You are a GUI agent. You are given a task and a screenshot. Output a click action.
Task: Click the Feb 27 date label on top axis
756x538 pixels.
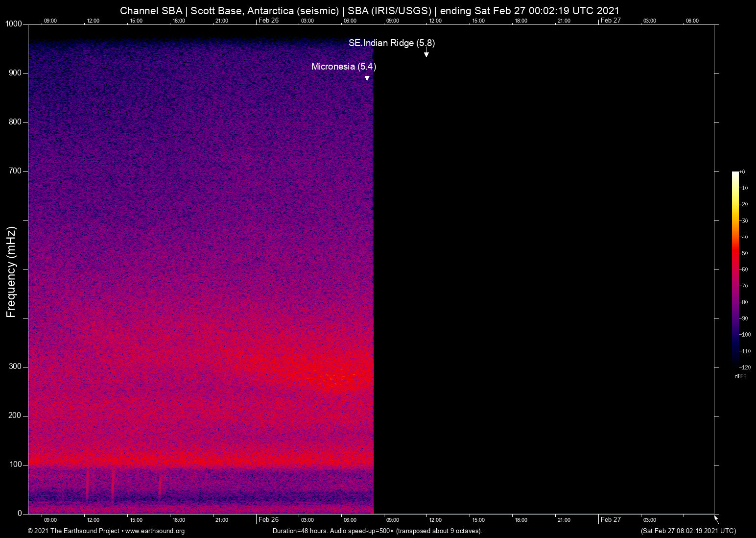tap(610, 20)
